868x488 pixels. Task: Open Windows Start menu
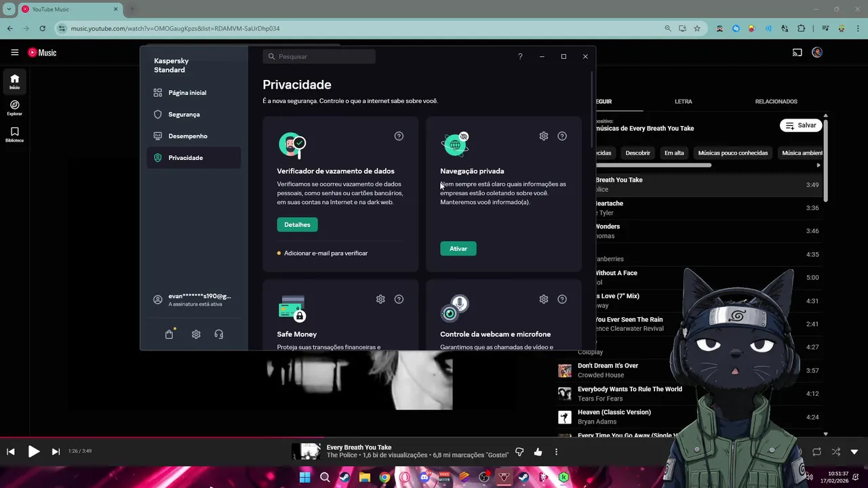(x=305, y=477)
